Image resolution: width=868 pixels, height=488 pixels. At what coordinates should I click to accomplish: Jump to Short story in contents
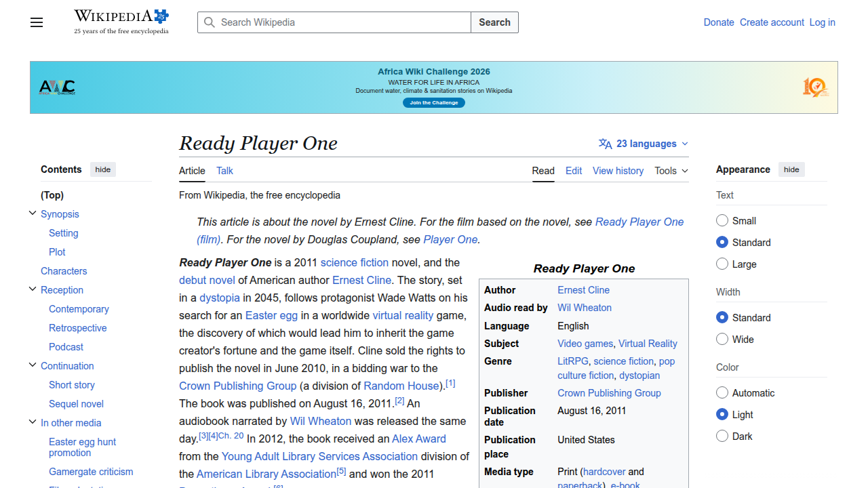[72, 385]
